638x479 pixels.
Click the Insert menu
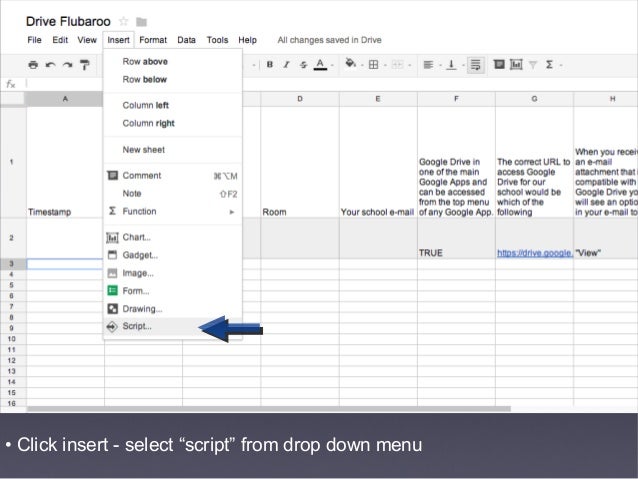pyautogui.click(x=118, y=40)
